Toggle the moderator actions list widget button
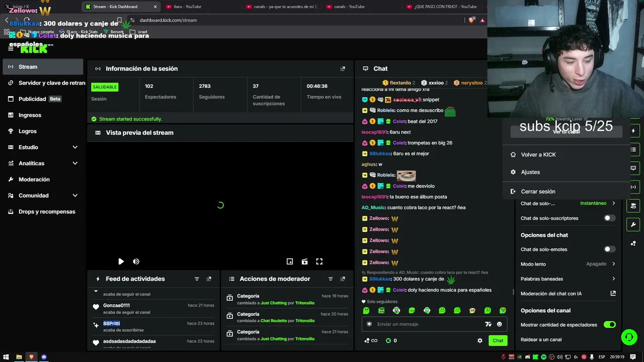This screenshot has width=644, height=362. coord(633,149)
